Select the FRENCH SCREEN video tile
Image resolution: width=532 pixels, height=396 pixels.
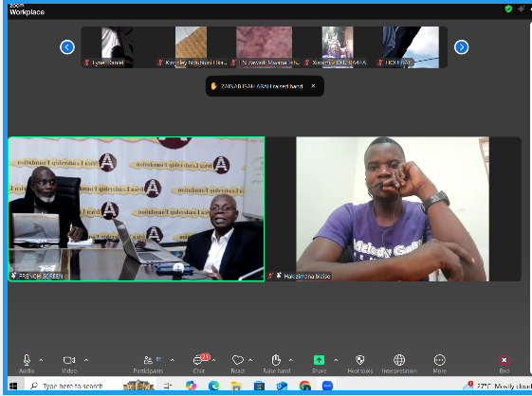coord(136,208)
